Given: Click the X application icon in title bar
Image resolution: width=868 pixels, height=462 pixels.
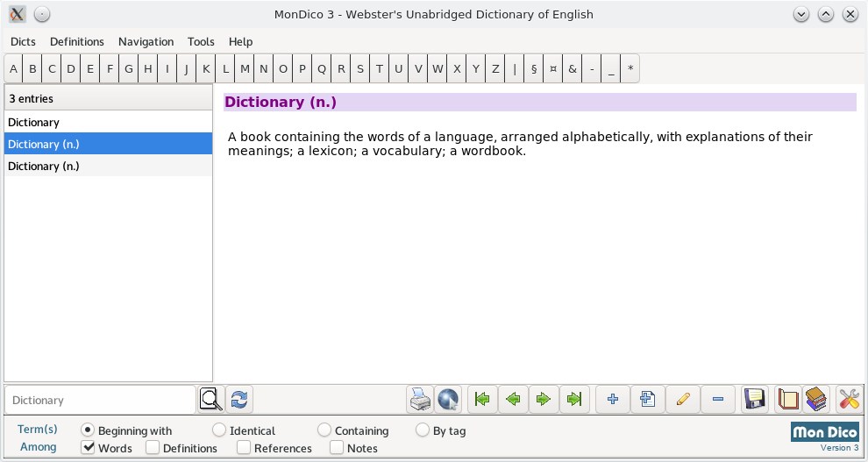Looking at the screenshot, I should (x=18, y=14).
